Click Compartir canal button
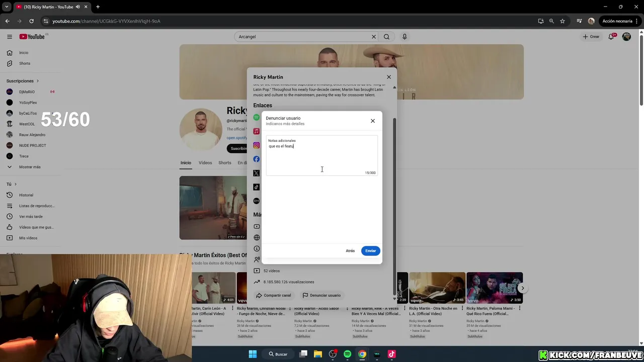Screen dimensions: 644x362 tap(274, 295)
